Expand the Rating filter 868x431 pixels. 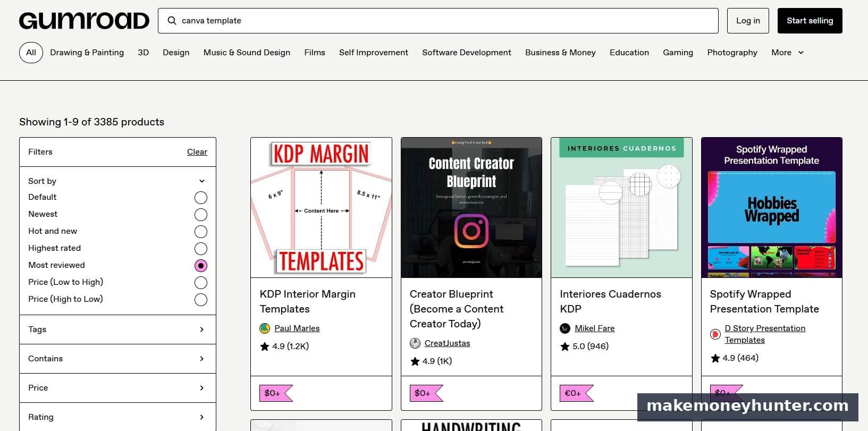pyautogui.click(x=117, y=417)
